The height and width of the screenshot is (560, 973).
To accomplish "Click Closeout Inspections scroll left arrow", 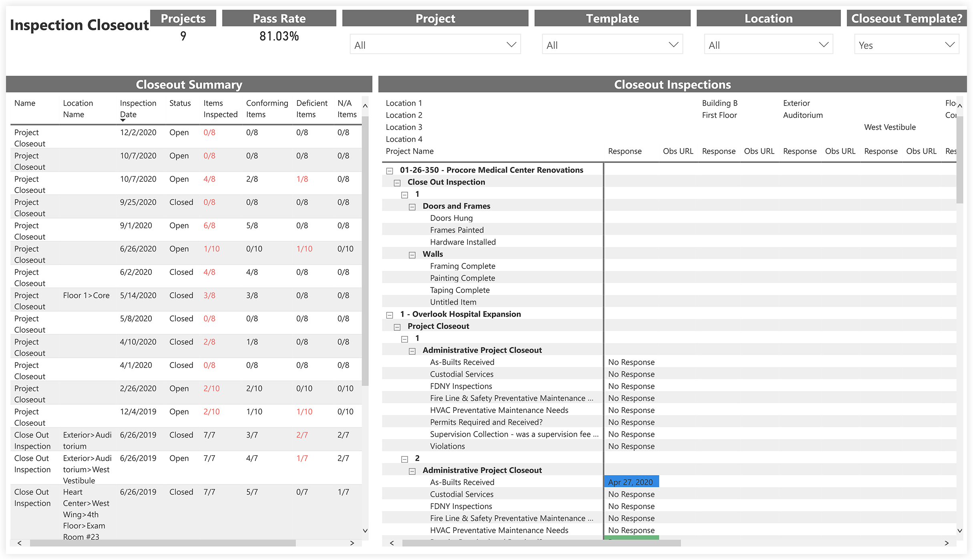I will pyautogui.click(x=392, y=543).
